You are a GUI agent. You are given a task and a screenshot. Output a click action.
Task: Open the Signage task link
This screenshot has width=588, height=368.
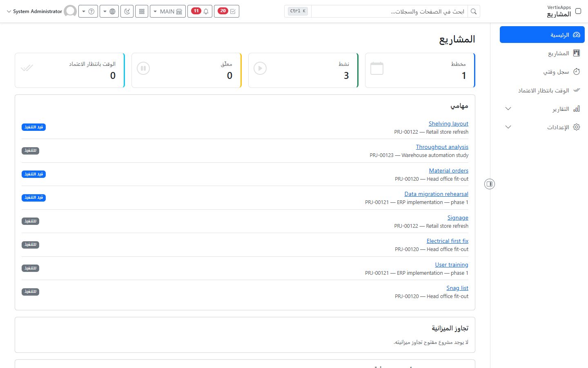[x=458, y=218]
